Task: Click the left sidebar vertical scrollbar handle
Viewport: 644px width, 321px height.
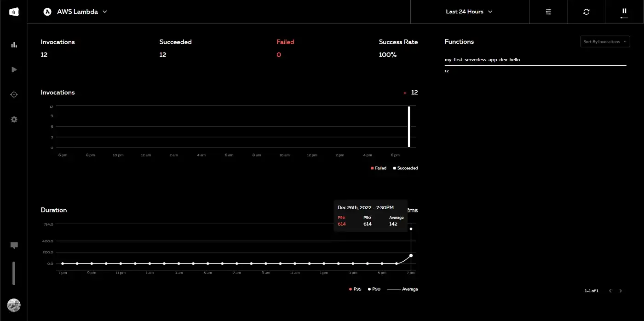Action: click(14, 273)
